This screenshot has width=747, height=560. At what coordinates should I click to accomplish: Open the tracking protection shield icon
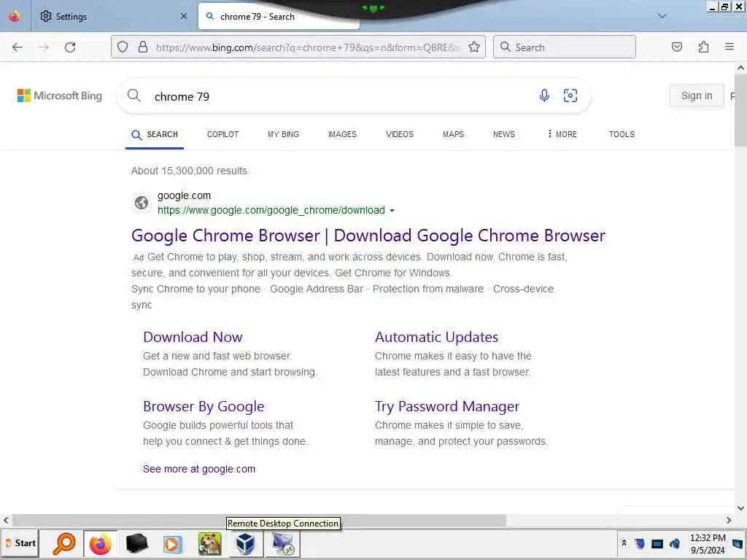123,47
